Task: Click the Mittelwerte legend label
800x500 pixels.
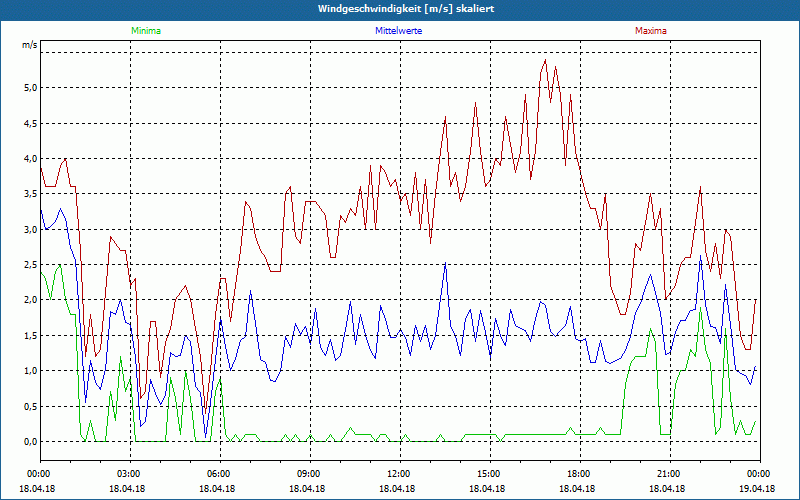Action: click(398, 31)
